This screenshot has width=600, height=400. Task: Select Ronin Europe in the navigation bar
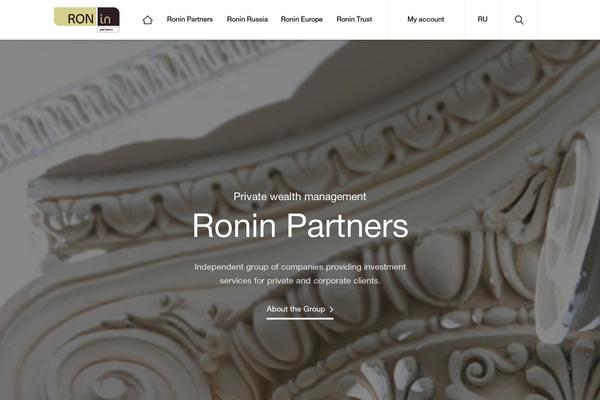(302, 19)
